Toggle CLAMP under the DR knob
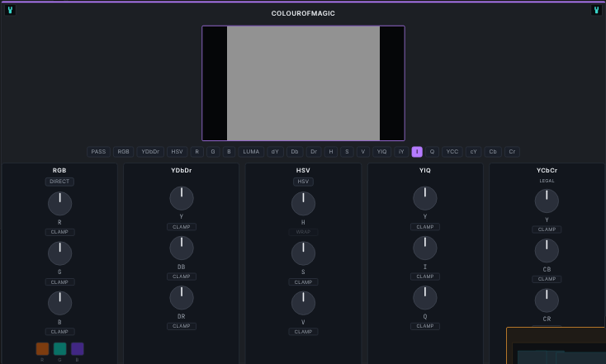Viewport: 606px width, 364px height. coord(182,326)
